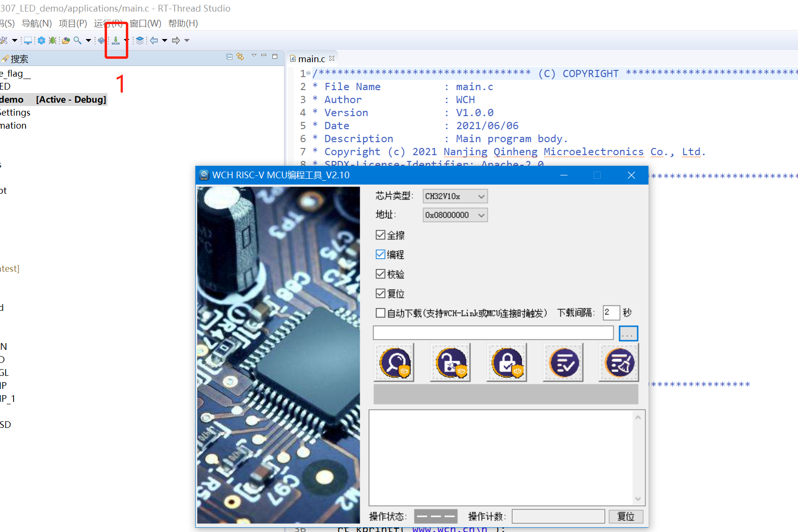Minimize the search panel view
The image size is (798, 532).
pyautogui.click(x=264, y=56)
